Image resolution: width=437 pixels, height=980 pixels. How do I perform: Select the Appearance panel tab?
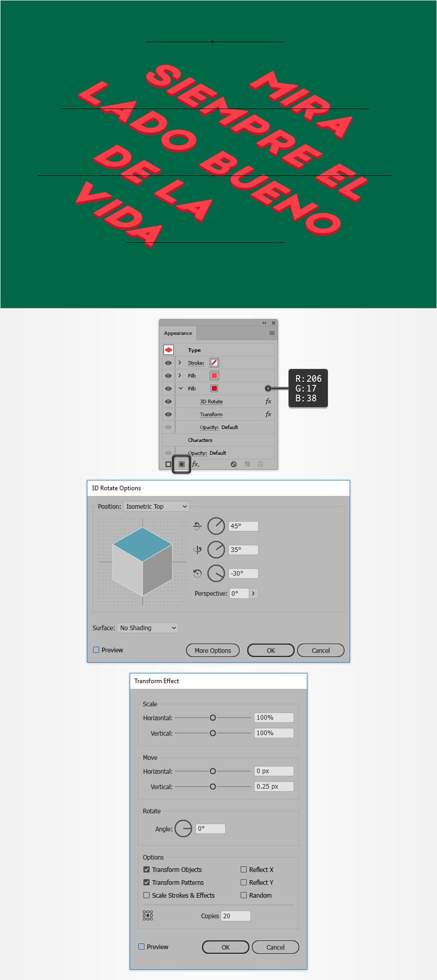click(178, 333)
